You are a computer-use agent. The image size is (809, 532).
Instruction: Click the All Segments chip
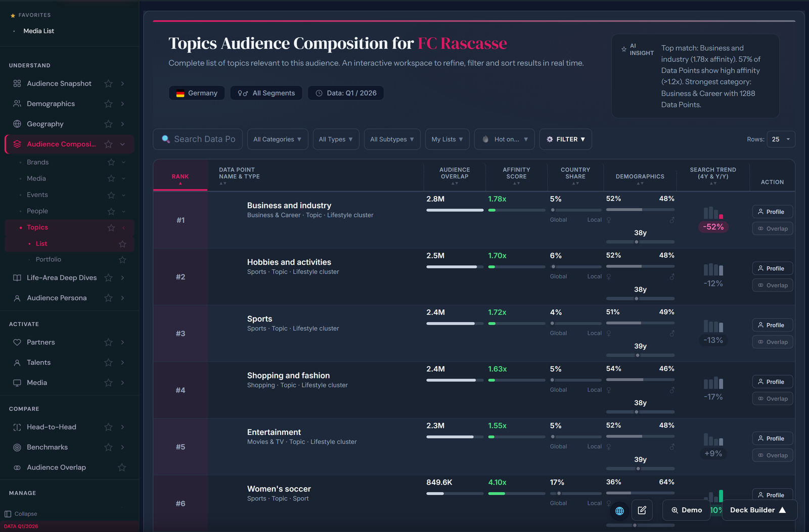tap(266, 93)
